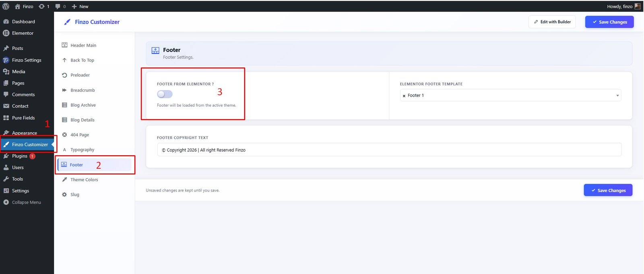Click the updates icon in admin bar
This screenshot has height=274, width=644.
click(41, 6)
